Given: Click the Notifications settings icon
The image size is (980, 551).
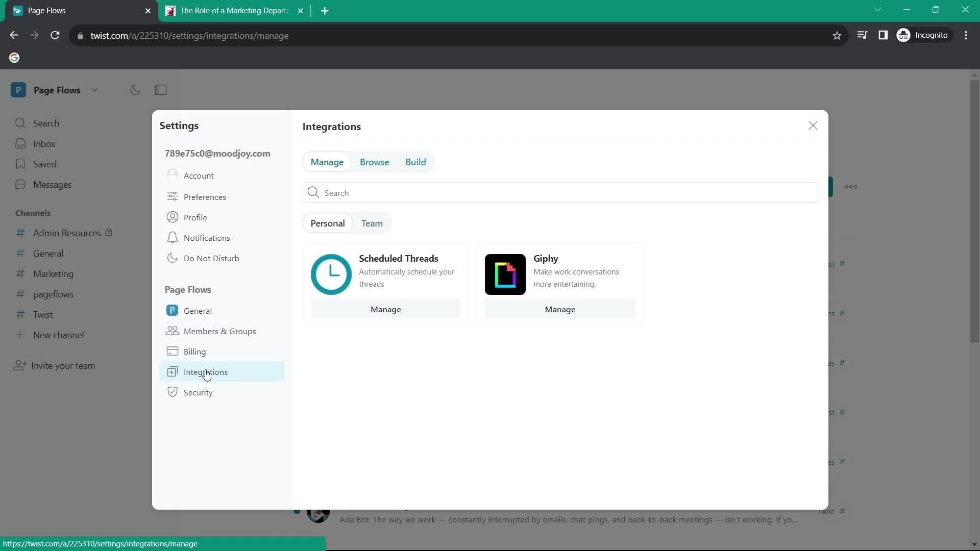Looking at the screenshot, I should tap(173, 237).
